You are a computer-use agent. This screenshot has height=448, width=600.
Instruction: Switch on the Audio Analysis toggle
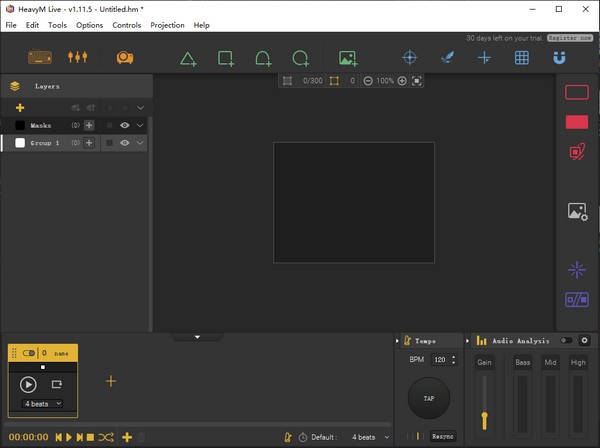pos(567,340)
